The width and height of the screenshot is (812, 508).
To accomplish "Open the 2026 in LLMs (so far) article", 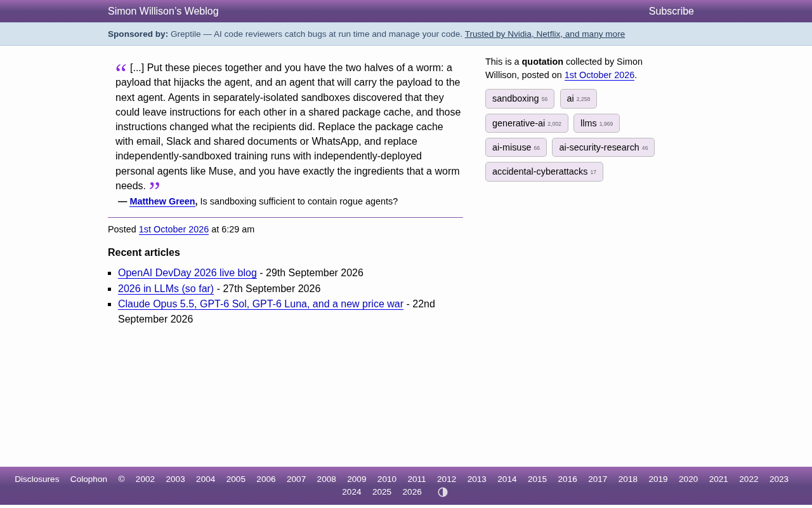I will 166,289.
